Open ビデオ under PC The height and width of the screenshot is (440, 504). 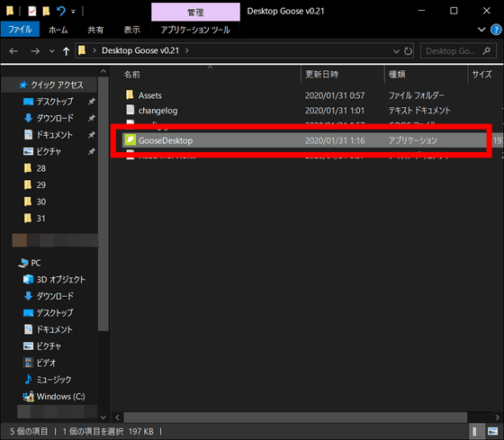click(40, 363)
